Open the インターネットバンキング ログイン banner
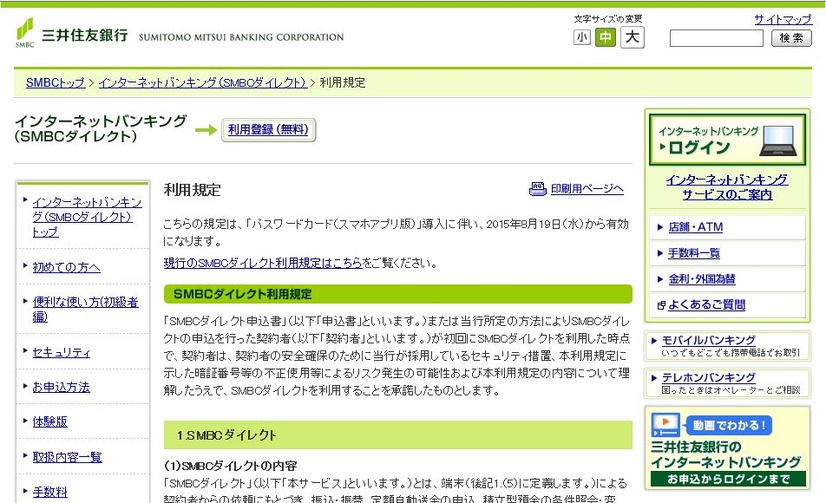 click(727, 140)
